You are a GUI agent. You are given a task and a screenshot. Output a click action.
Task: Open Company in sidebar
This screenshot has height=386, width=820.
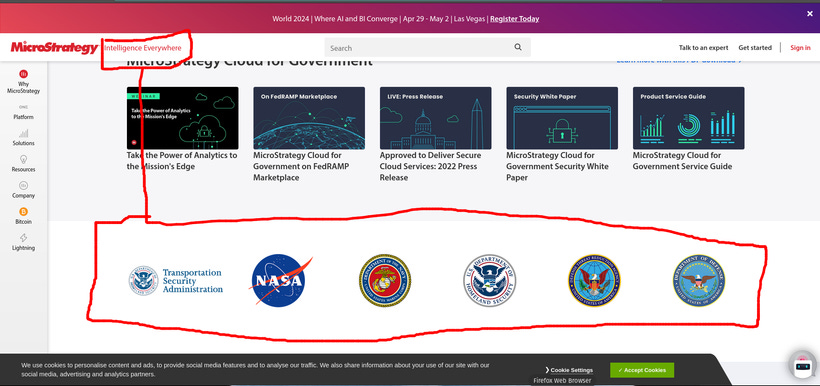click(24, 190)
